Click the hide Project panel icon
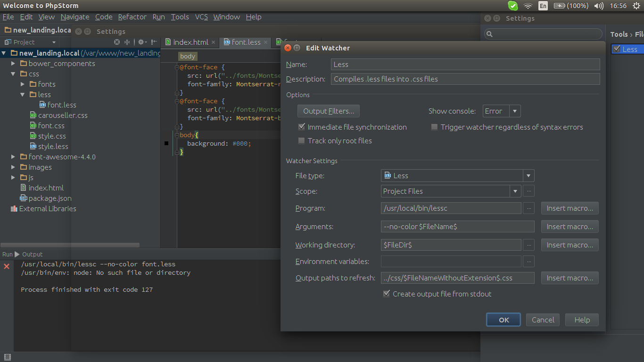 point(154,42)
